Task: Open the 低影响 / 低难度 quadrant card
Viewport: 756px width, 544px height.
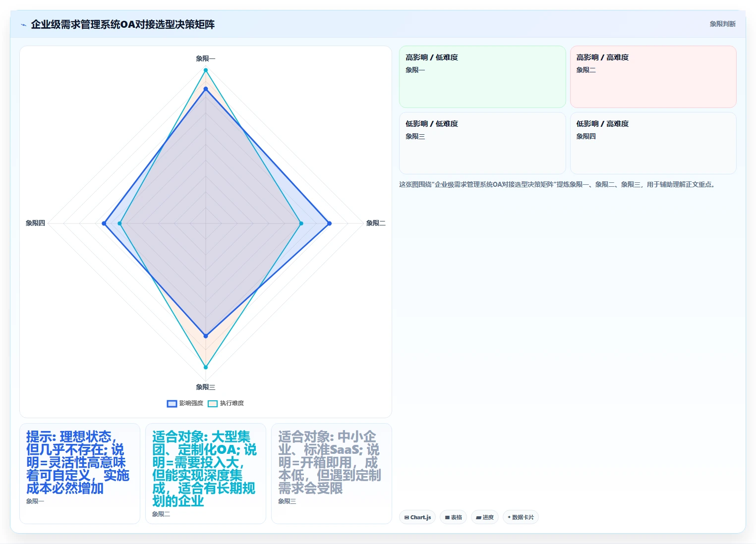Action: pyautogui.click(x=482, y=143)
